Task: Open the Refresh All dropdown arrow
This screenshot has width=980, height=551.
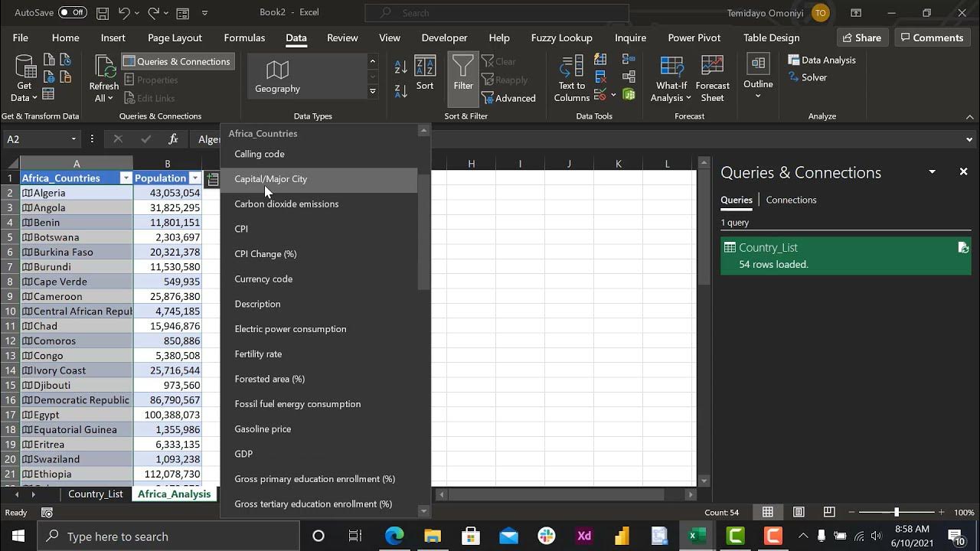Action: (x=110, y=98)
